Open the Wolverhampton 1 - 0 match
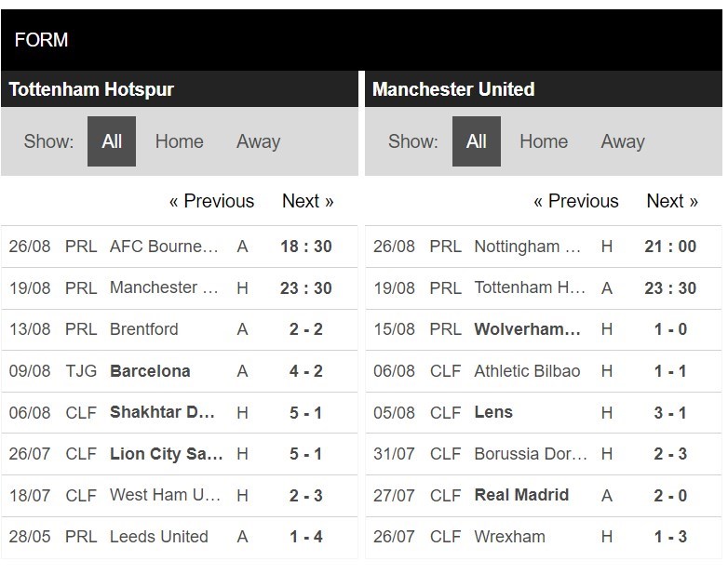The image size is (728, 574). pyautogui.click(x=544, y=329)
